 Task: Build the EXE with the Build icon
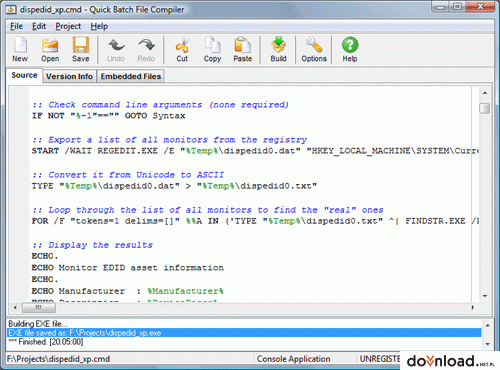[278, 45]
